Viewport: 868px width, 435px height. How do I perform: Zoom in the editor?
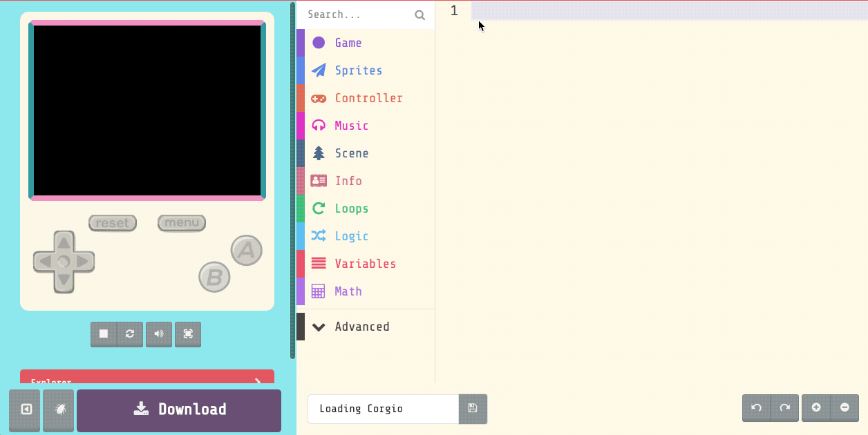pos(816,408)
